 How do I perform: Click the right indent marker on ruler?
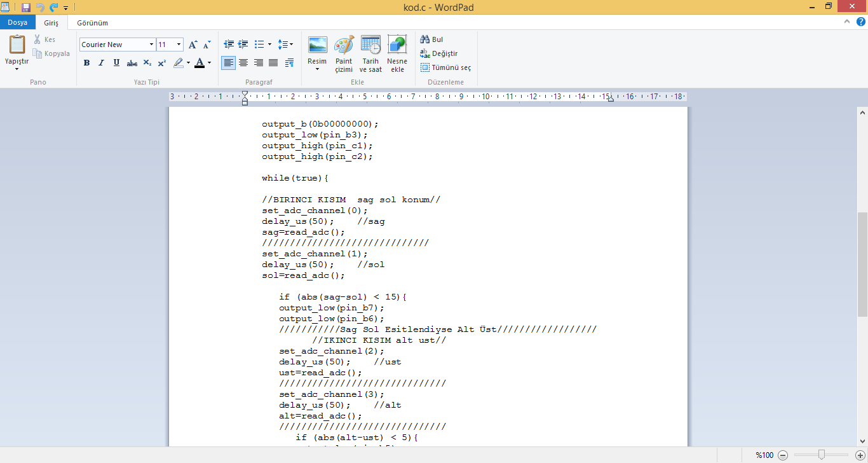coord(610,100)
